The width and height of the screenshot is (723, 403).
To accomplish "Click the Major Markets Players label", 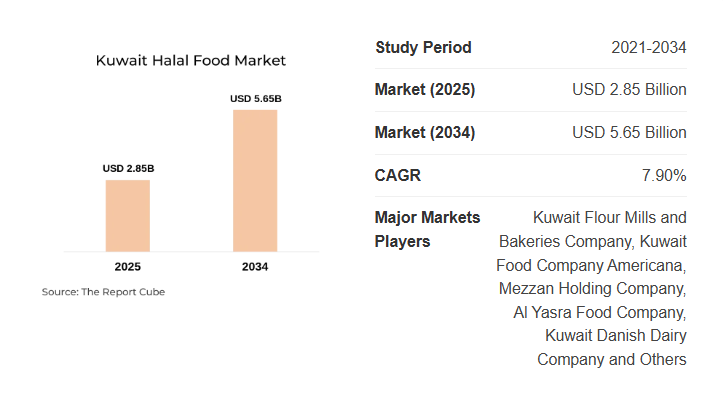I will coord(427,229).
